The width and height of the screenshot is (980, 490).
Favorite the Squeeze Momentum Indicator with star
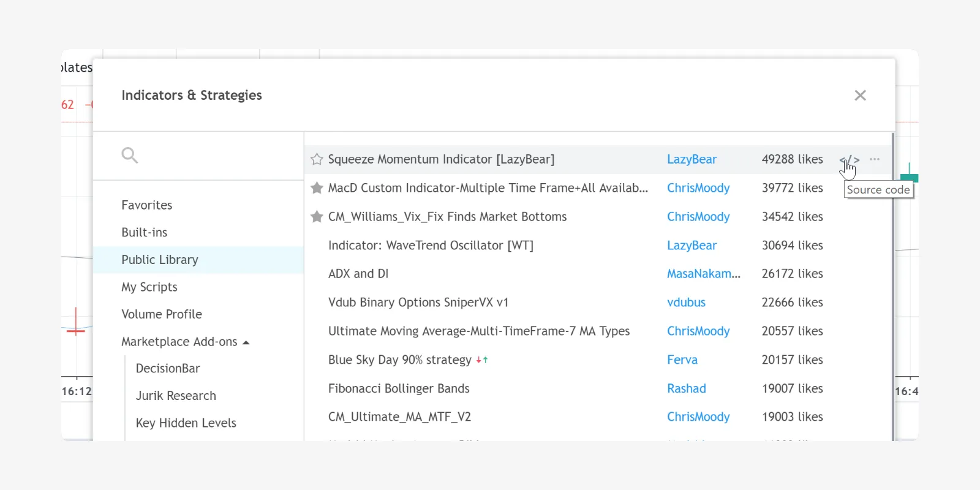click(x=317, y=160)
